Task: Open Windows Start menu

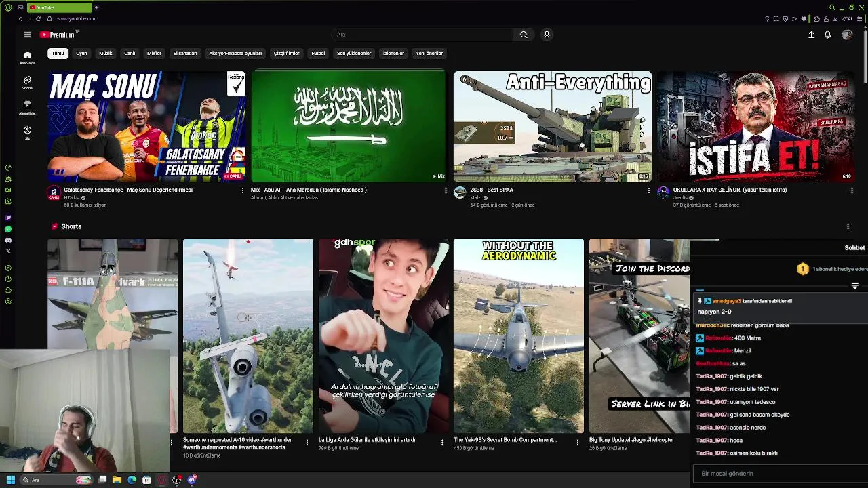Action: (10, 480)
